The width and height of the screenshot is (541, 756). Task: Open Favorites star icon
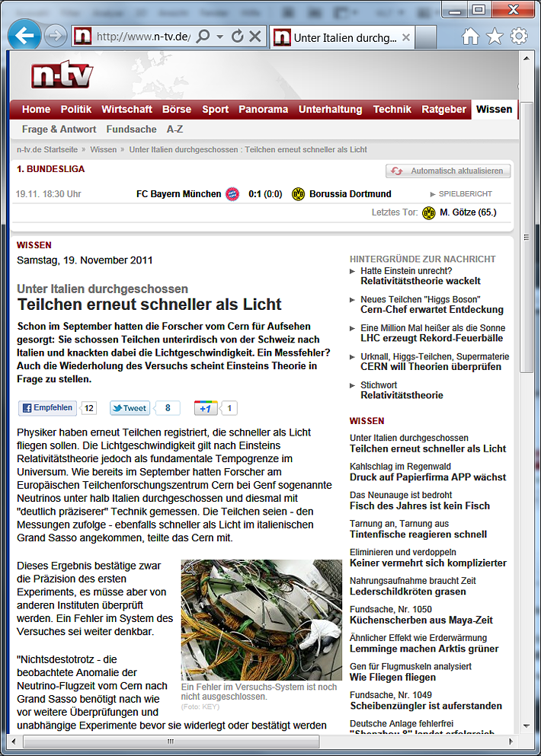pos(495,36)
